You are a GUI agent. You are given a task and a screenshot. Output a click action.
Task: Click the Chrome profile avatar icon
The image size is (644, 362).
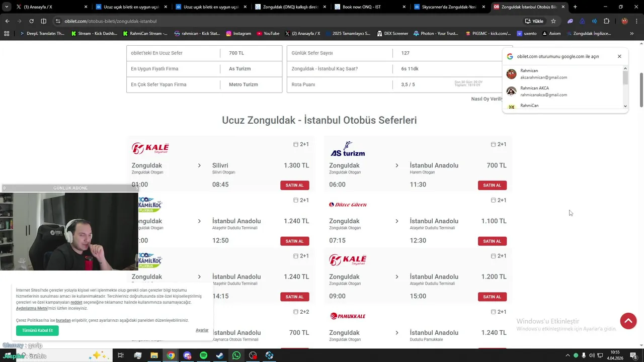tap(624, 21)
